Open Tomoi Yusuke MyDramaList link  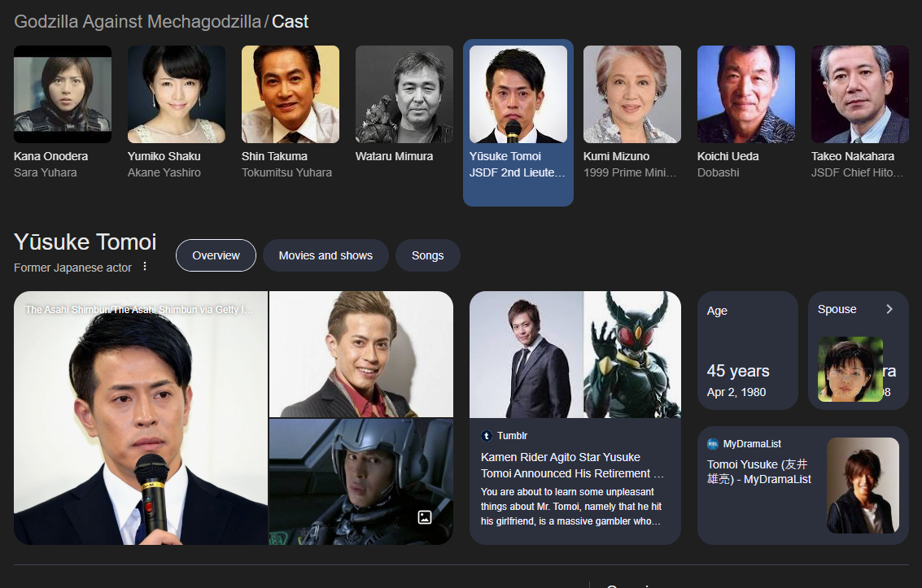click(759, 472)
